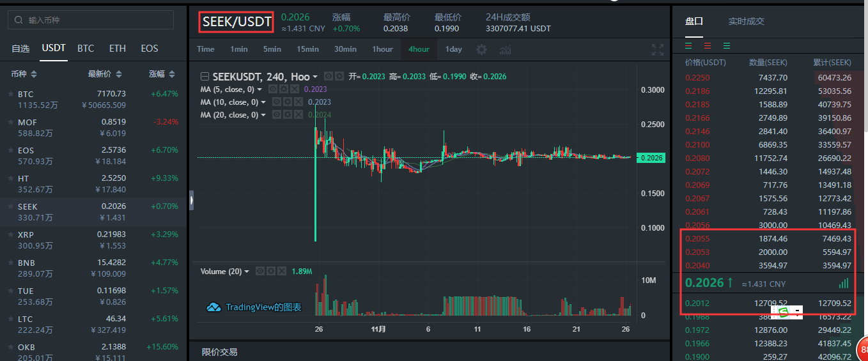Screen dimensions: 868x361
Task: Toggle visibility of SEEKUSDT main series
Action: pos(328,76)
